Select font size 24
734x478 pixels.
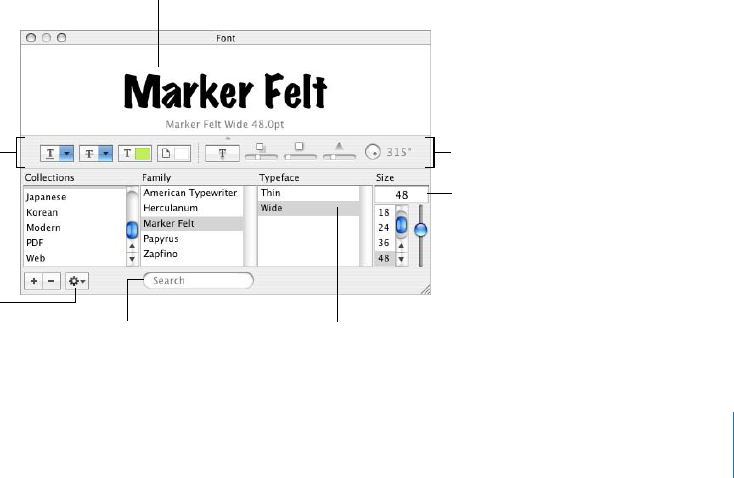[384, 228]
